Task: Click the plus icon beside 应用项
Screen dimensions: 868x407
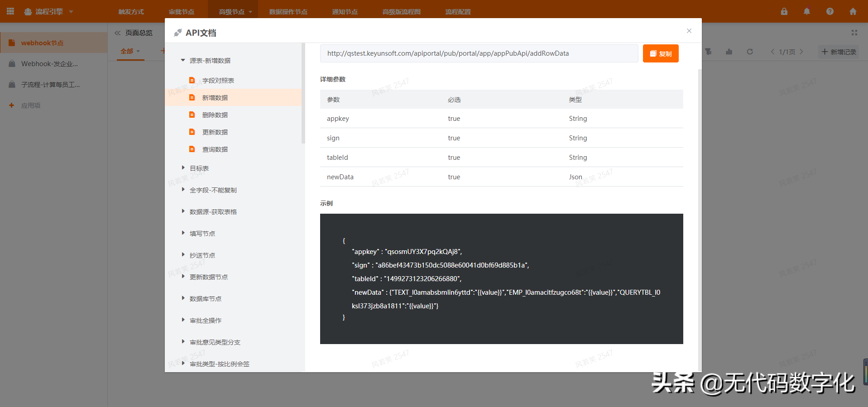Action: point(12,105)
